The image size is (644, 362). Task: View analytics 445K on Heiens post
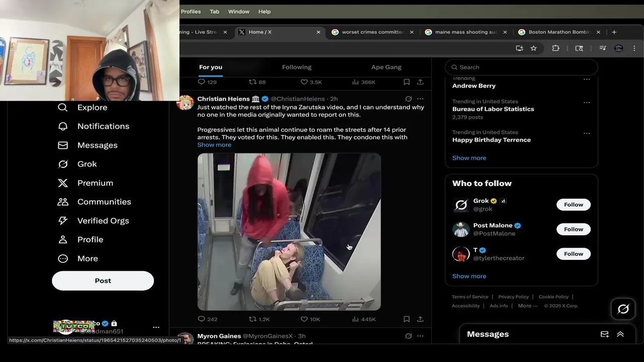tap(364, 319)
